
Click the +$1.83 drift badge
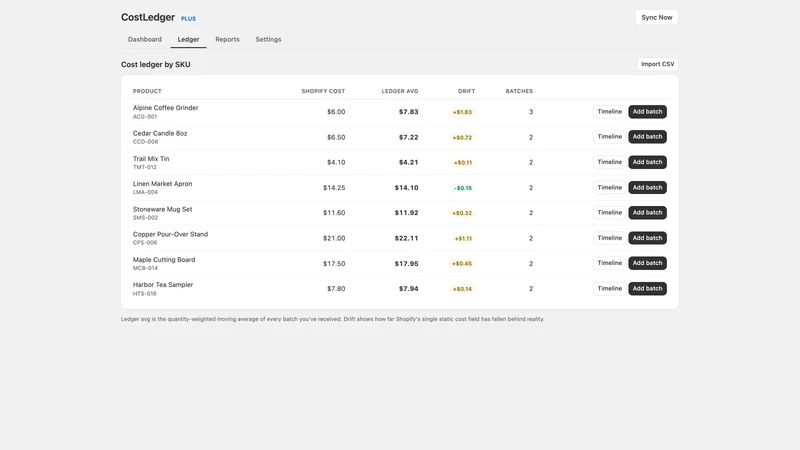point(462,112)
